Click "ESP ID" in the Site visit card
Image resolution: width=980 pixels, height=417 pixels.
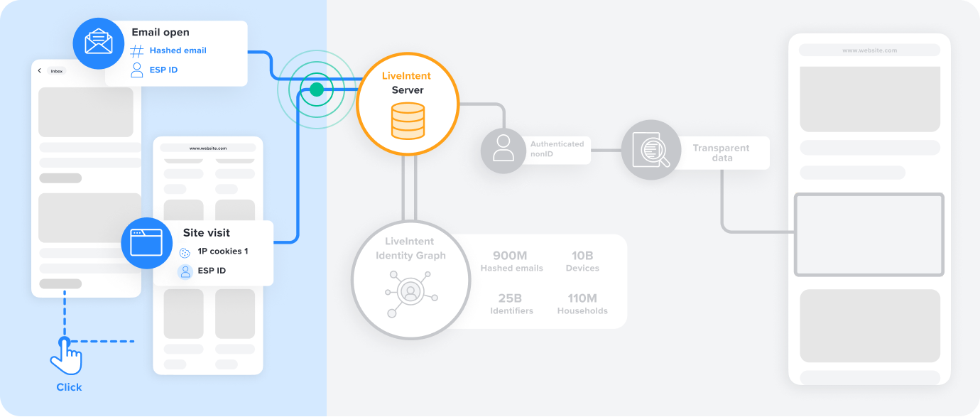click(x=212, y=271)
